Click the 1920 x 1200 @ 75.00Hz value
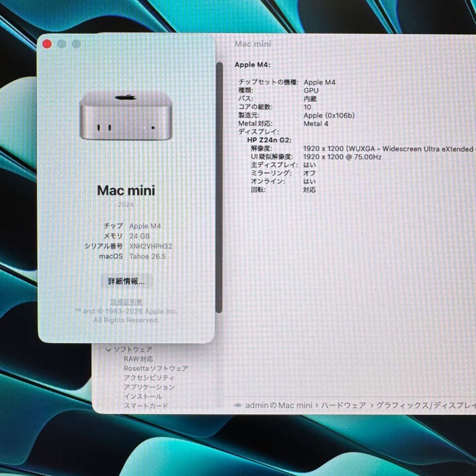476x476 pixels. (x=342, y=157)
